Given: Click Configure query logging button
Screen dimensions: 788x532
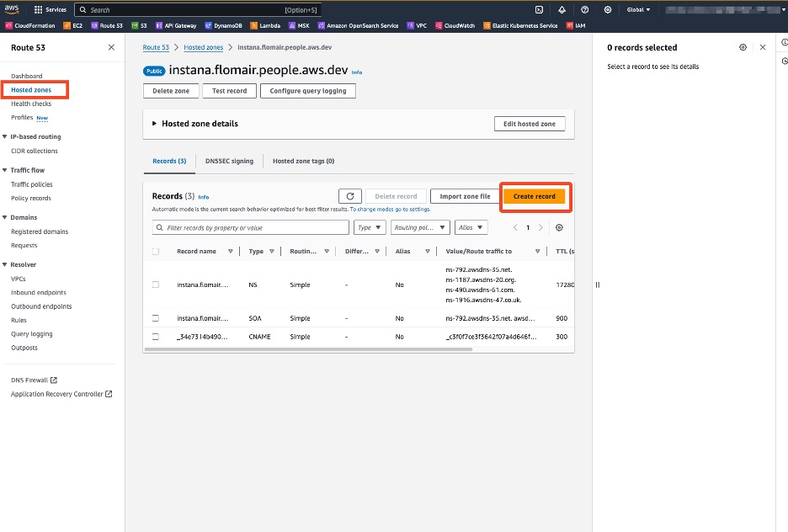Looking at the screenshot, I should tap(308, 91).
